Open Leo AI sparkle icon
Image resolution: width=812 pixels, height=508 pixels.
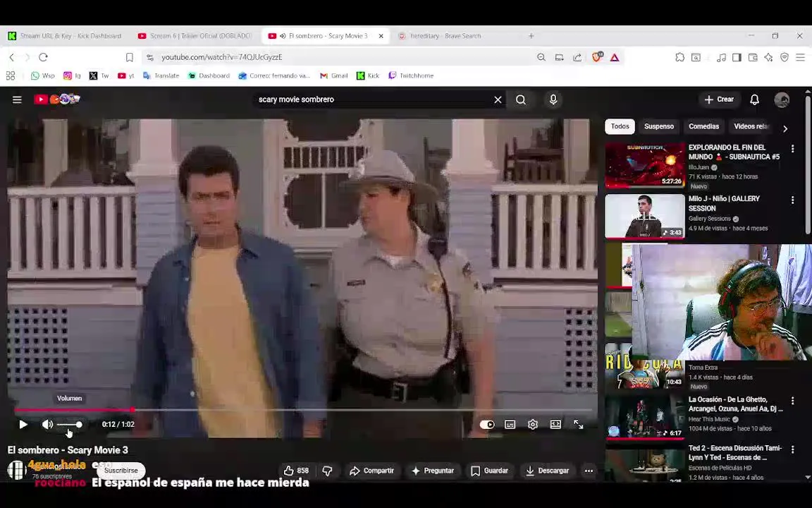click(x=768, y=58)
